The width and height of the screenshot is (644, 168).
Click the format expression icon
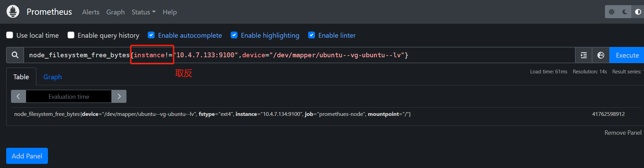pos(584,55)
